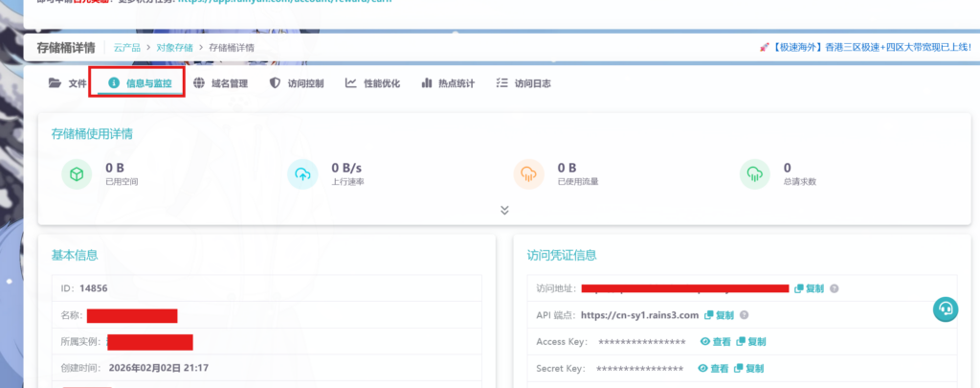The image size is (980, 388).
Task: Click the orange cloud 已使用流量 icon
Action: click(527, 173)
